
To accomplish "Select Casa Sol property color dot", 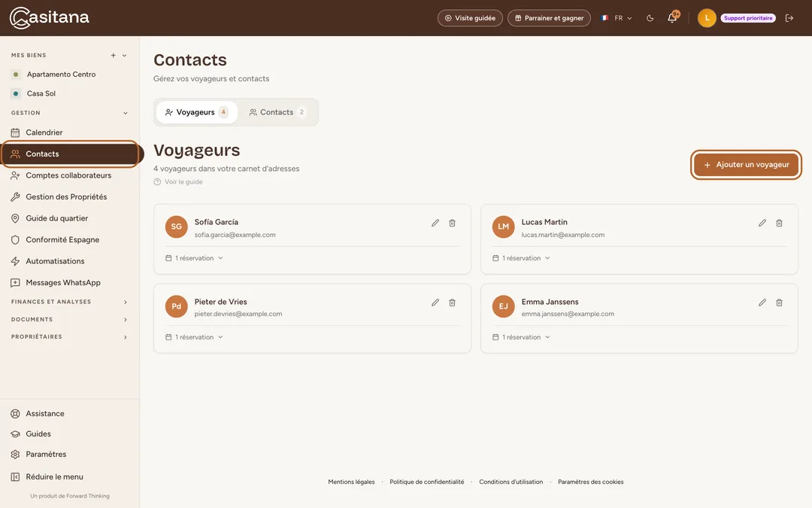I will click(16, 94).
